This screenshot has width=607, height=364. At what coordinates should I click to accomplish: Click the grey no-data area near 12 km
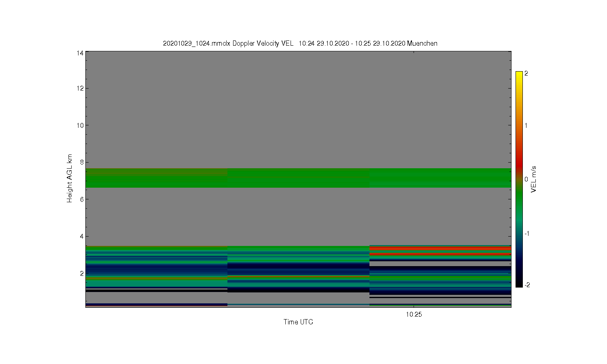click(x=298, y=88)
